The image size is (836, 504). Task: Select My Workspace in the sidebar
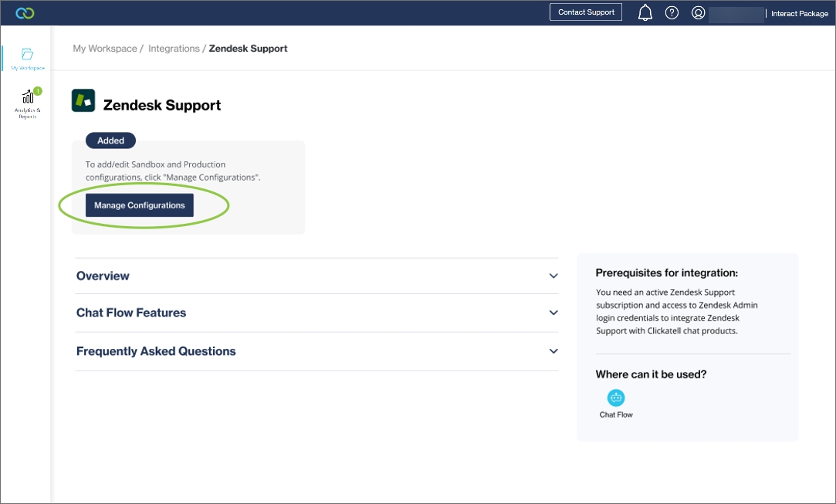28,58
